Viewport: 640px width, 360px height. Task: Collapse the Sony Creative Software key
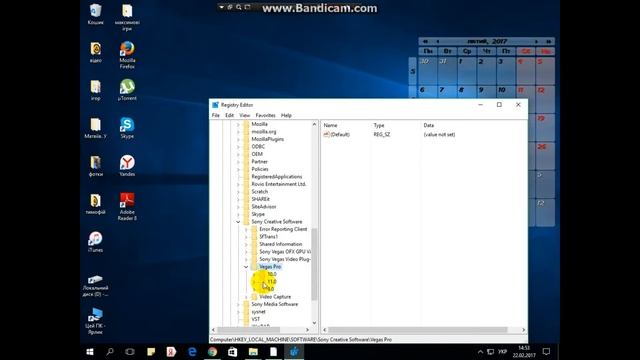pos(238,222)
